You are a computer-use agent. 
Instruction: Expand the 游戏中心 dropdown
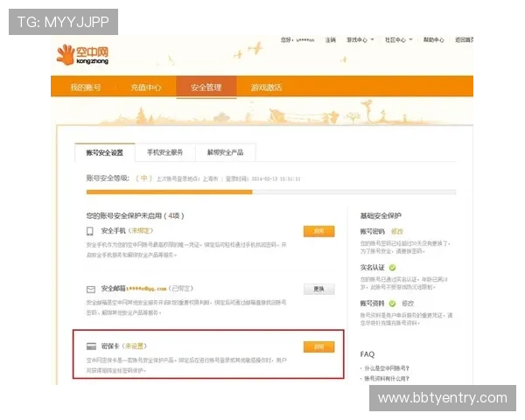pyautogui.click(x=360, y=40)
